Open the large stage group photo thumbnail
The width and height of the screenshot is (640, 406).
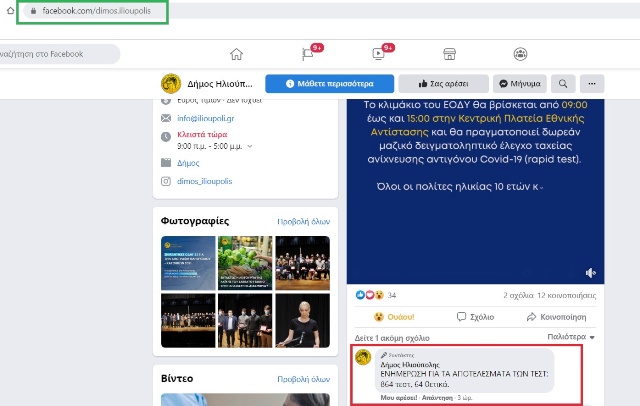point(188,320)
